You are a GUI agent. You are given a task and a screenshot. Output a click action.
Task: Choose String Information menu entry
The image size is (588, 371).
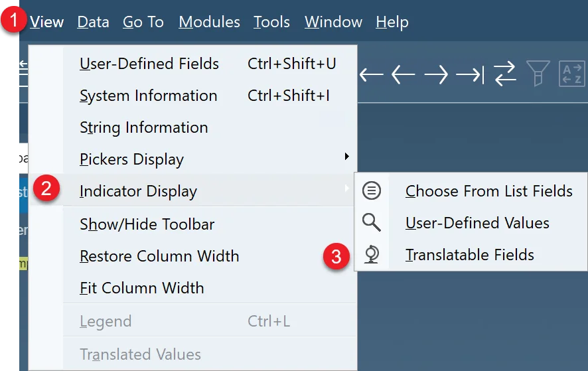click(x=143, y=127)
